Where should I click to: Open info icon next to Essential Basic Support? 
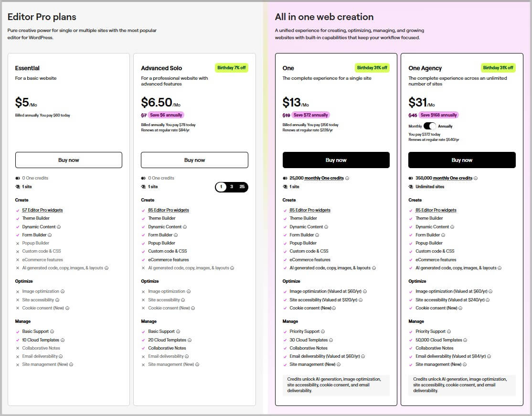[x=52, y=331]
